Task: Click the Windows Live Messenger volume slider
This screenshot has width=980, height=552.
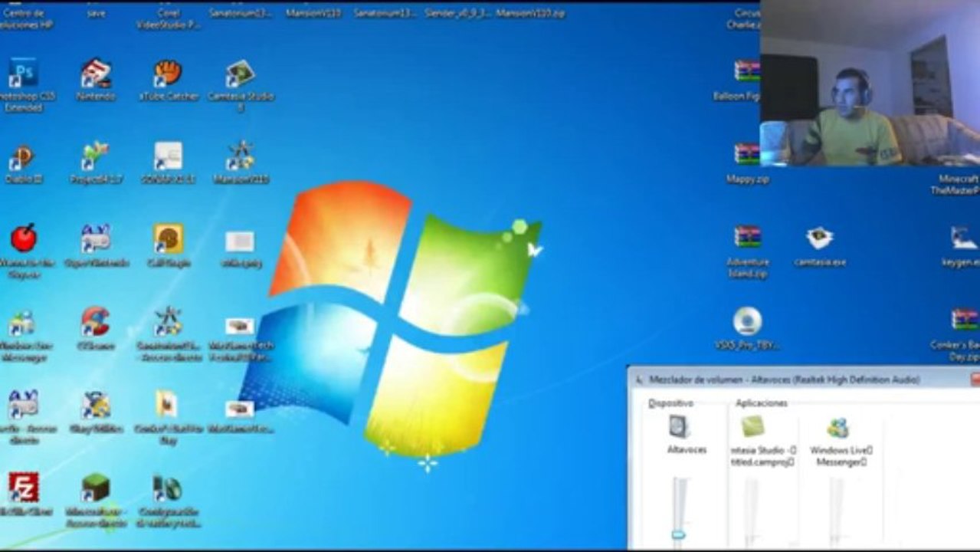Action: click(837, 512)
